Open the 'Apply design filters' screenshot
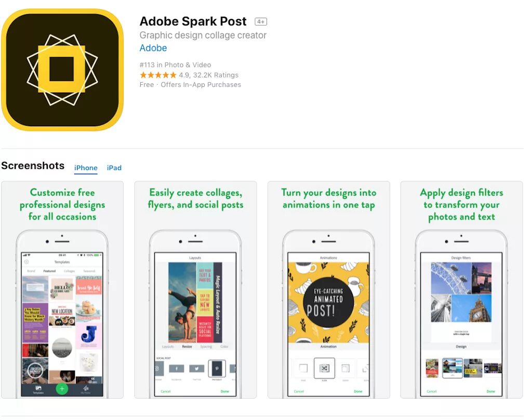Screen dimensions: 532x420 pyautogui.click(x=461, y=290)
